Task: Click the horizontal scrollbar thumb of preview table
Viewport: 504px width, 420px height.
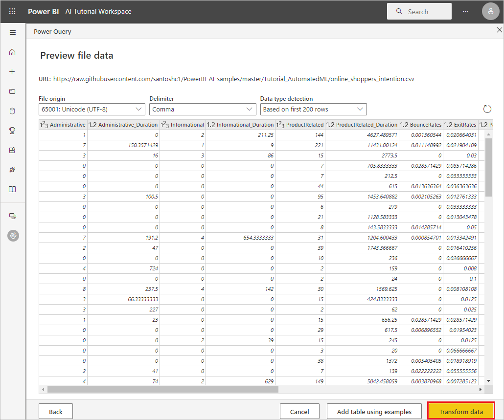Action: [x=162, y=390]
